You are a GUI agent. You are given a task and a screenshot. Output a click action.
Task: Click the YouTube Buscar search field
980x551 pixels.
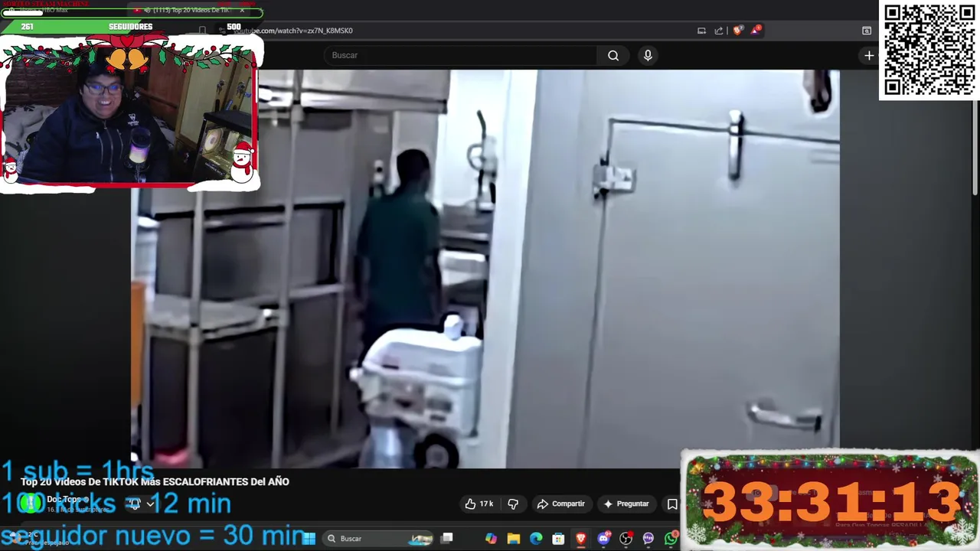point(461,55)
